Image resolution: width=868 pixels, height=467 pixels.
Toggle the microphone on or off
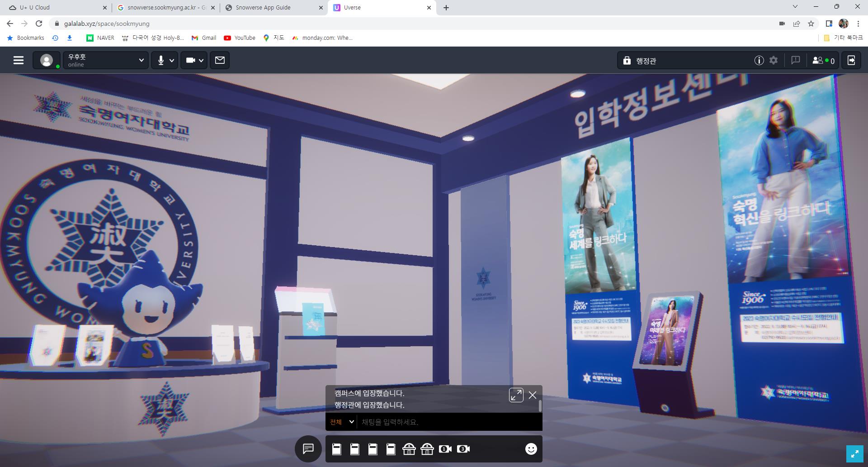coord(160,60)
